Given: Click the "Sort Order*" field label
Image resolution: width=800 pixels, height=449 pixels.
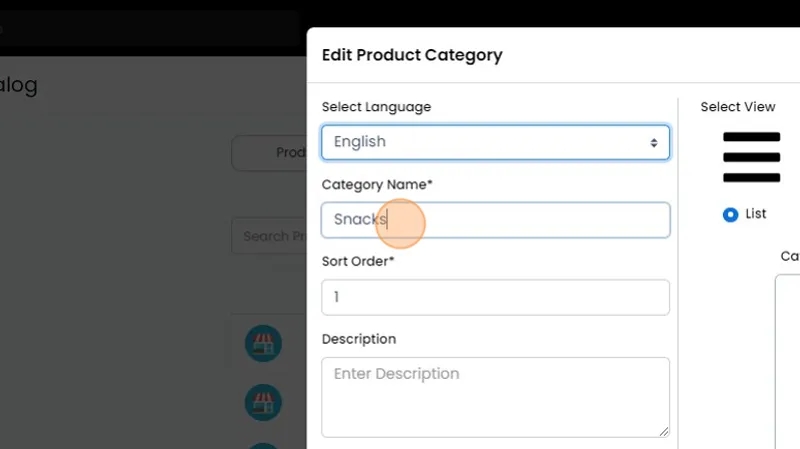Looking at the screenshot, I should point(358,262).
